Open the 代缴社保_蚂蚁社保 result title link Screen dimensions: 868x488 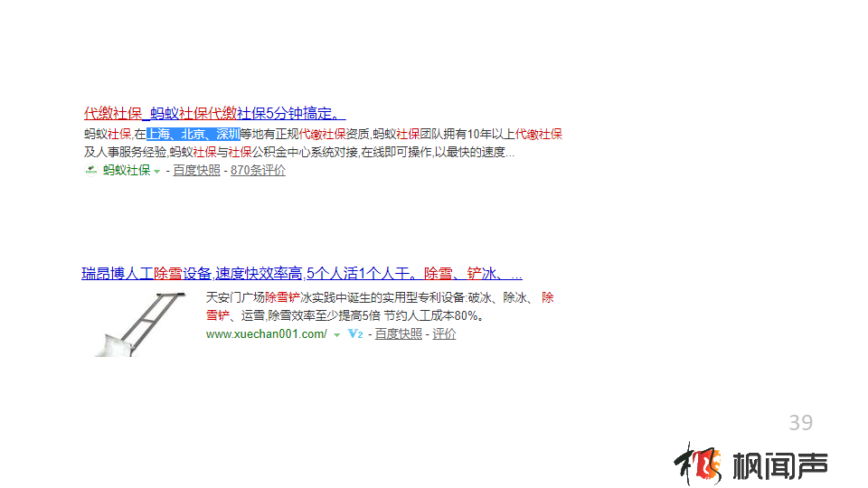215,114
